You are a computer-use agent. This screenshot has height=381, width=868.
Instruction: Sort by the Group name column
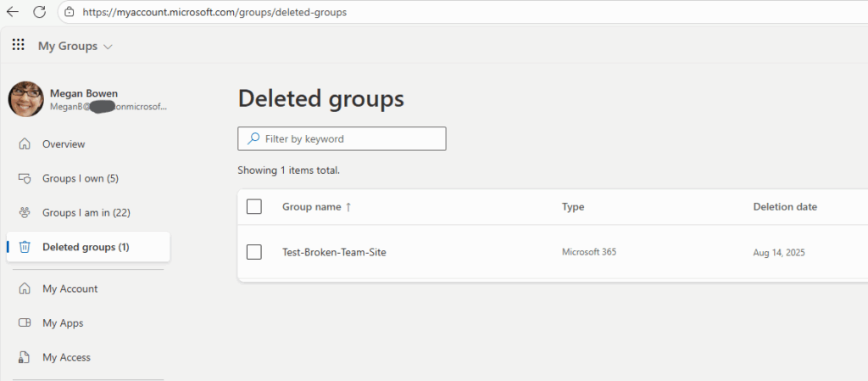tap(310, 206)
